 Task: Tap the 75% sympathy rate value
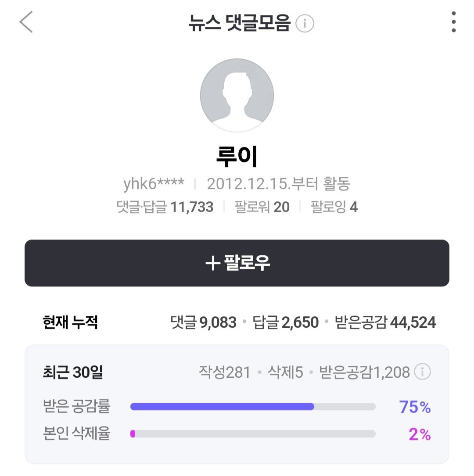click(x=415, y=407)
